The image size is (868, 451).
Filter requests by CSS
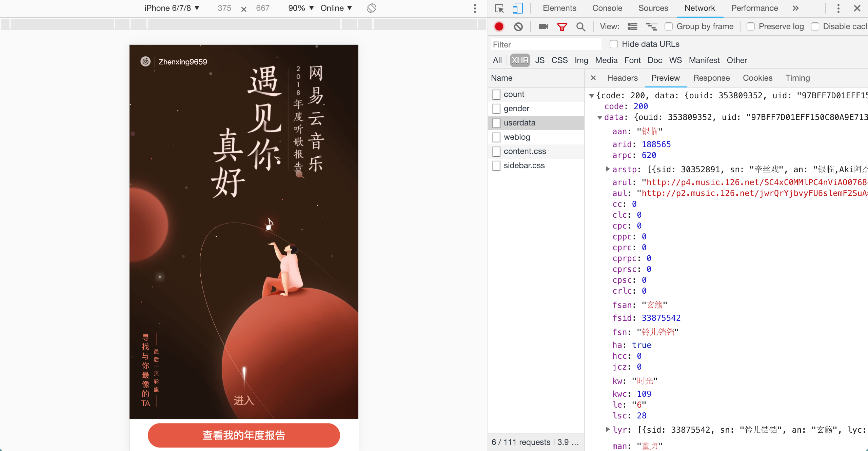(559, 60)
